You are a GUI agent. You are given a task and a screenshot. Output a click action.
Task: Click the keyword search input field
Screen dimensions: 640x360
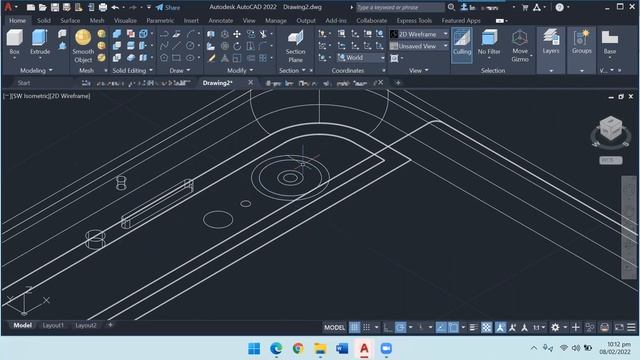click(x=400, y=7)
